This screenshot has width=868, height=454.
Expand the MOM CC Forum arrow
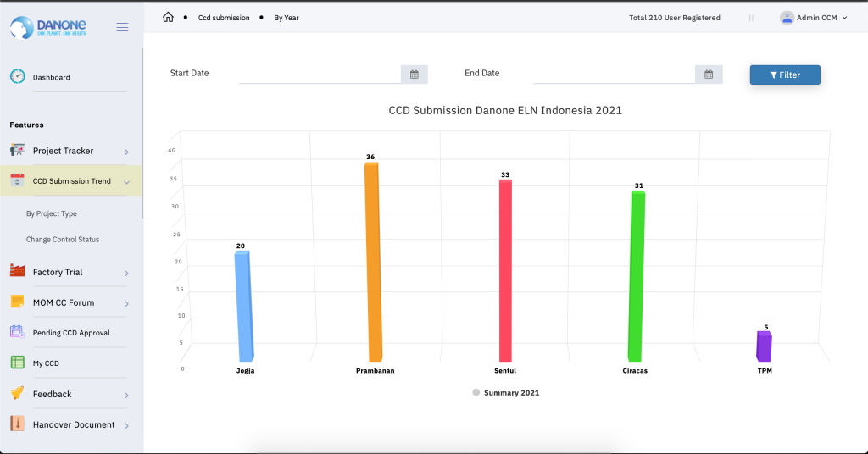pyautogui.click(x=127, y=303)
